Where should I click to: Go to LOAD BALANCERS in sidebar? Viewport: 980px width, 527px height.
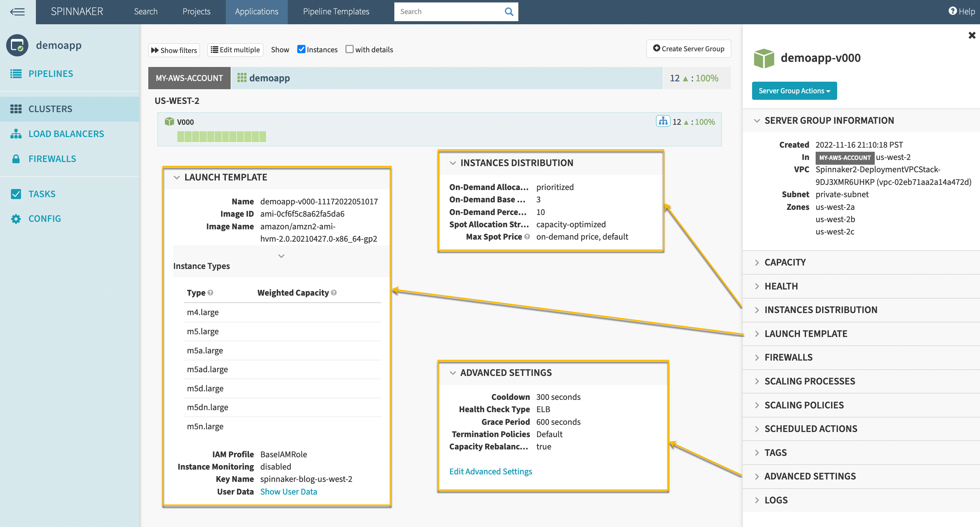pyautogui.click(x=66, y=134)
